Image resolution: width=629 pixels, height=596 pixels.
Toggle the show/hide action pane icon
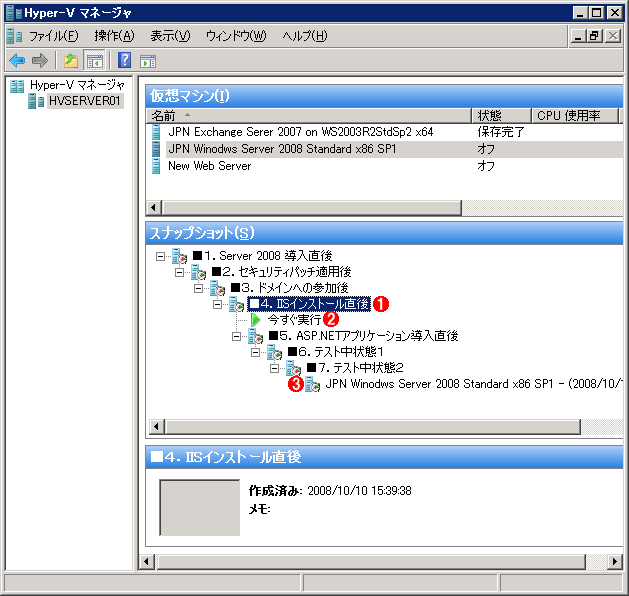[x=148, y=61]
